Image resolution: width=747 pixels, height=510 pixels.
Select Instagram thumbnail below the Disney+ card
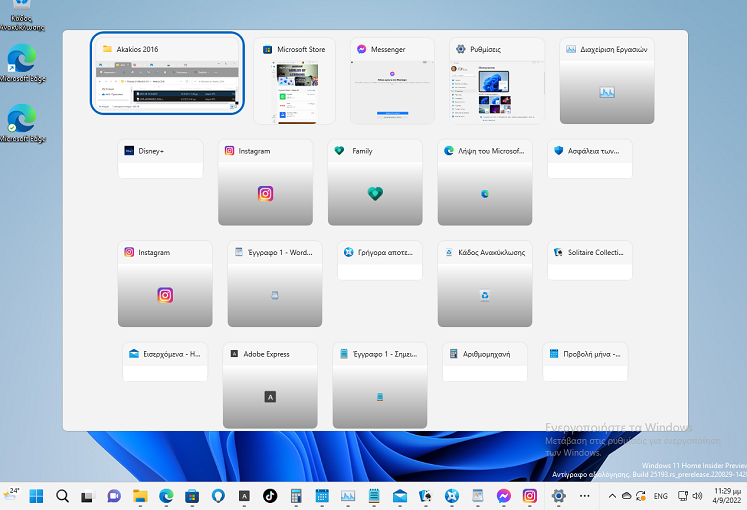tap(165, 284)
